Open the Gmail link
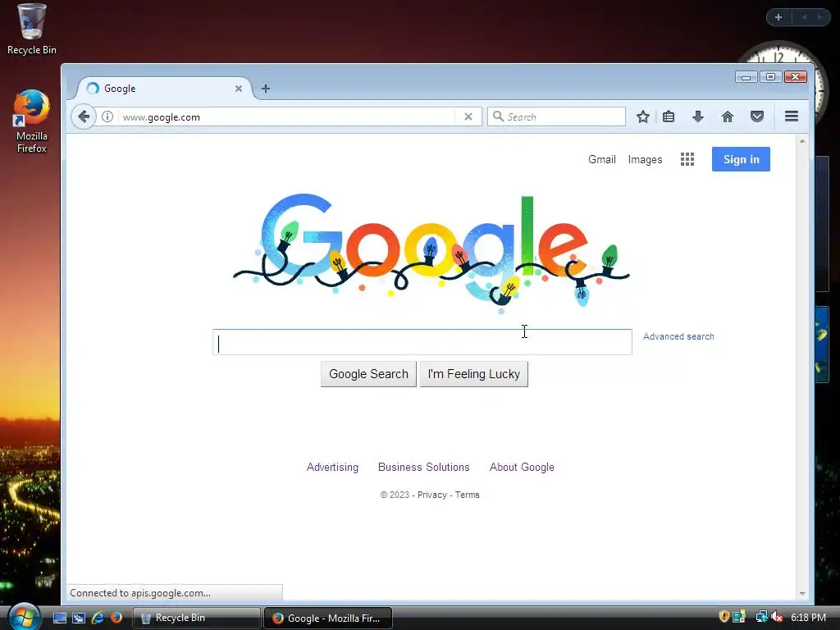The height and width of the screenshot is (630, 840). pyautogui.click(x=601, y=160)
